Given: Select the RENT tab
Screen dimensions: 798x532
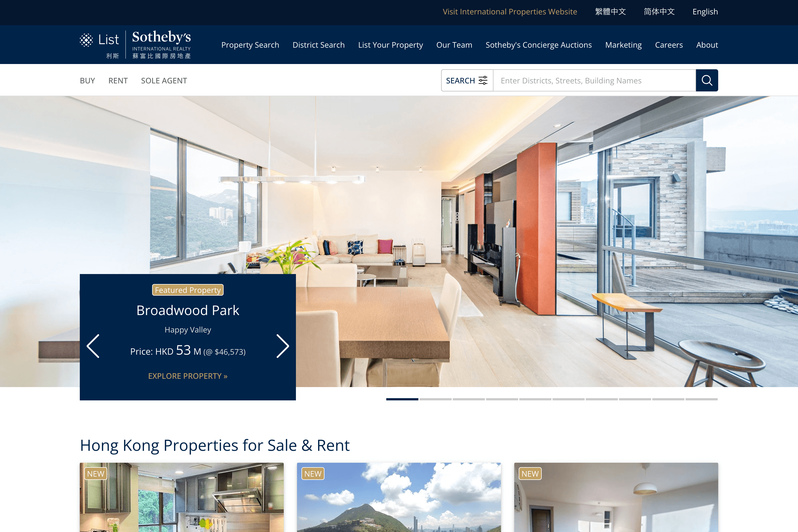Looking at the screenshot, I should pos(117,80).
